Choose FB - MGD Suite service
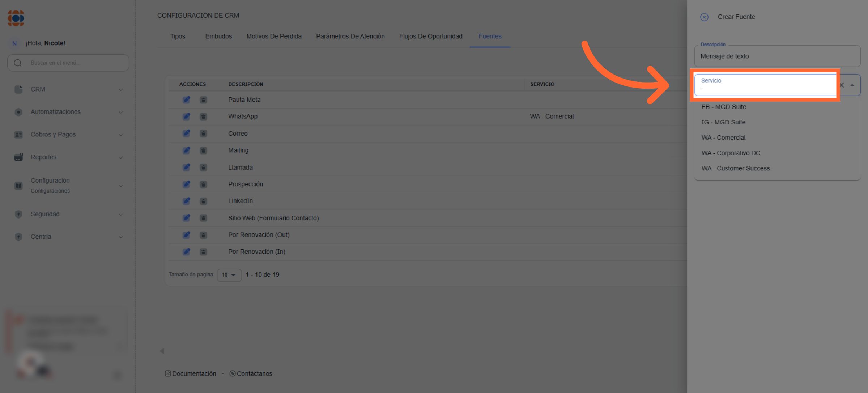 (724, 107)
